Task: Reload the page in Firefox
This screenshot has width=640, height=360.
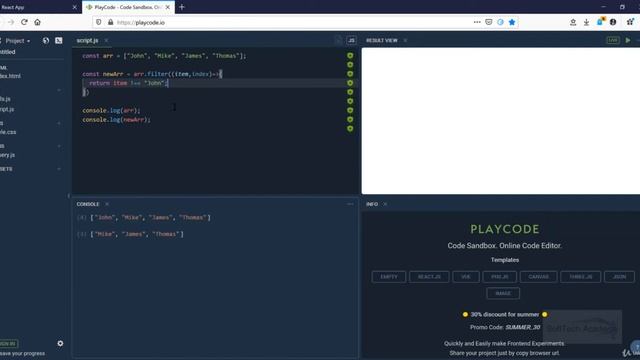Action: point(24,22)
